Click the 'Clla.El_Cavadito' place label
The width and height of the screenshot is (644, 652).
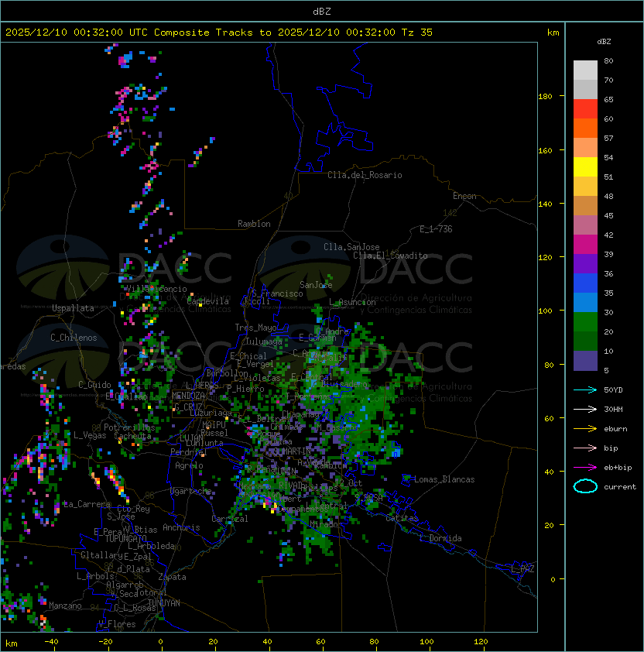click(x=390, y=256)
